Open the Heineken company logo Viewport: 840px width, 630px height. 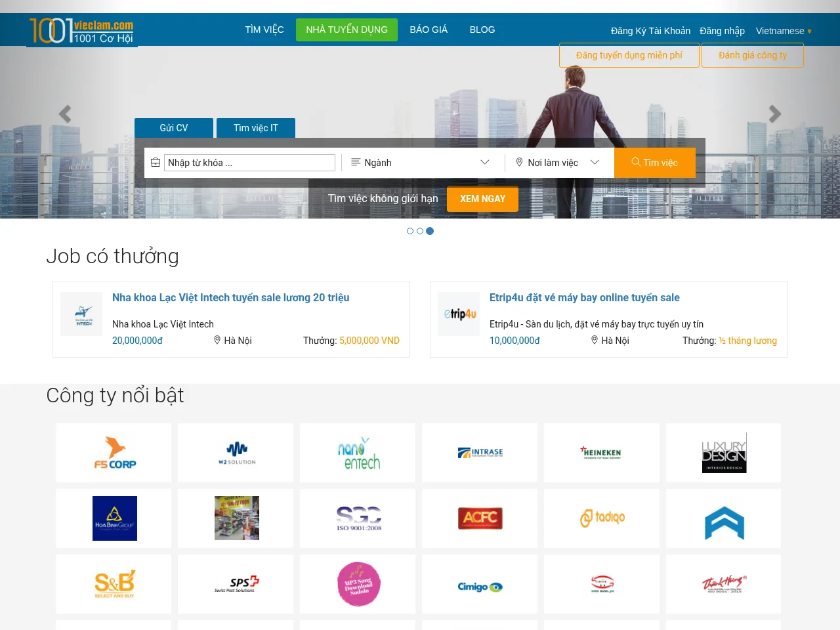[602, 453]
